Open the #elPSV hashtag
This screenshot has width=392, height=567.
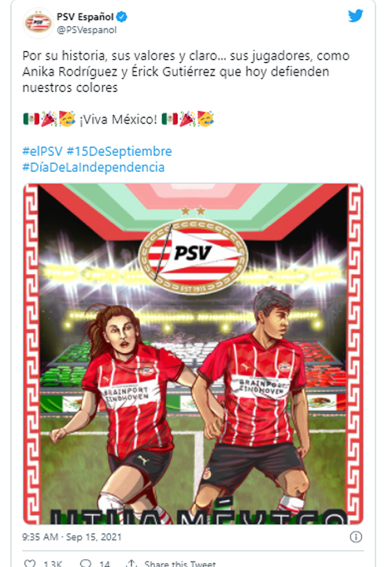pyautogui.click(x=43, y=151)
